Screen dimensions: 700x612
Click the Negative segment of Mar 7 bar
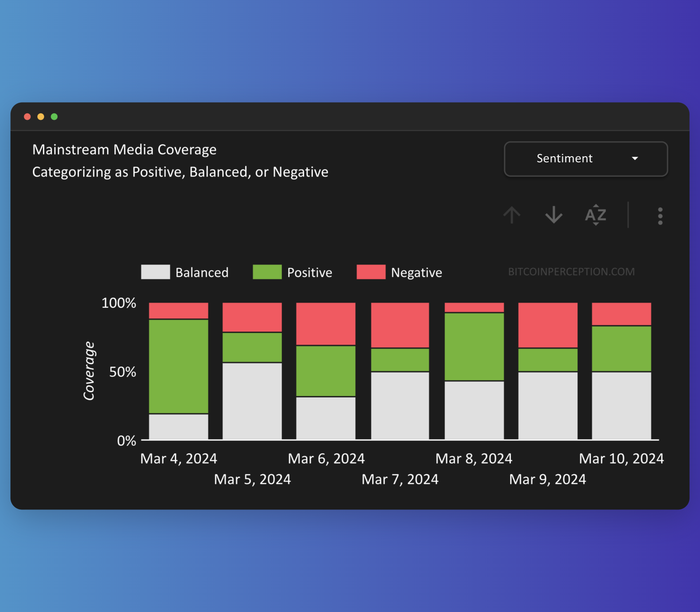400,325
